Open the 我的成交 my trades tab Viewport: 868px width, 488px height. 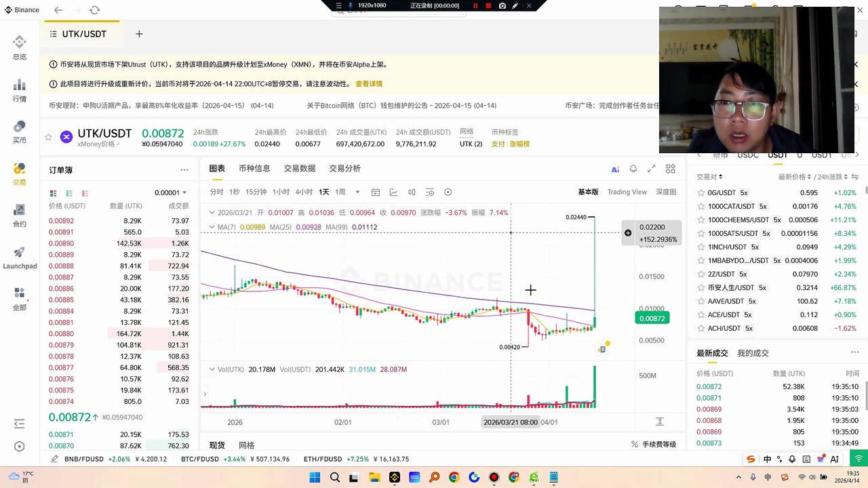753,353
